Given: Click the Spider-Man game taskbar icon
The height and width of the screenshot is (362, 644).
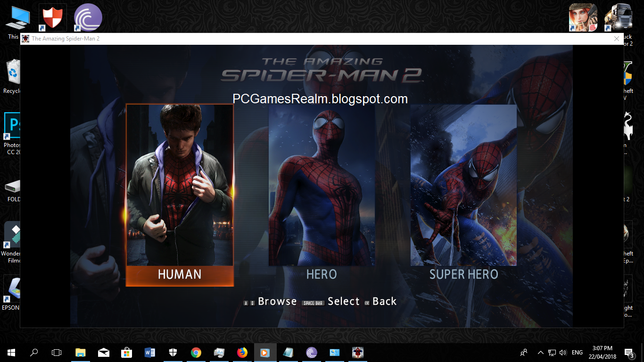Looking at the screenshot, I should [x=358, y=353].
